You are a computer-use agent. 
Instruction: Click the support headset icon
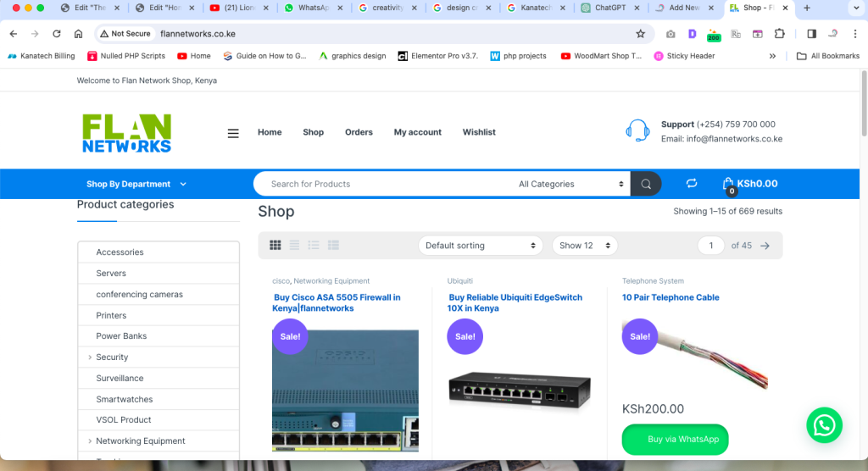point(637,131)
